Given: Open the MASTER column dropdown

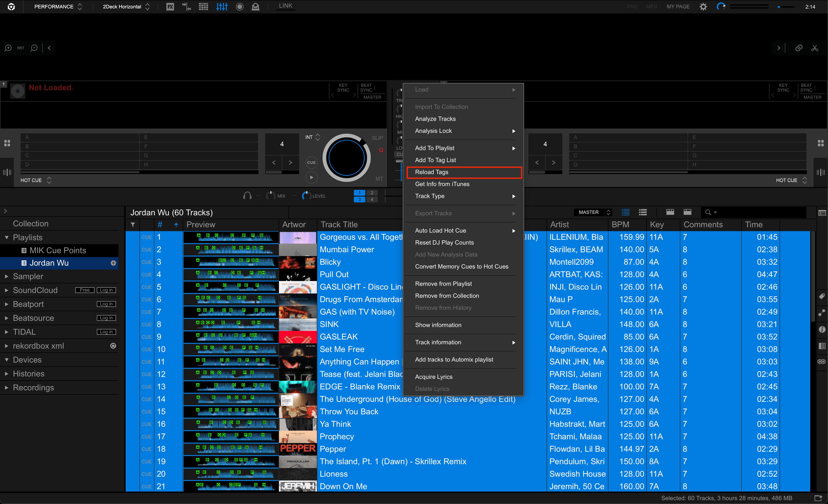Looking at the screenshot, I should click(x=593, y=212).
